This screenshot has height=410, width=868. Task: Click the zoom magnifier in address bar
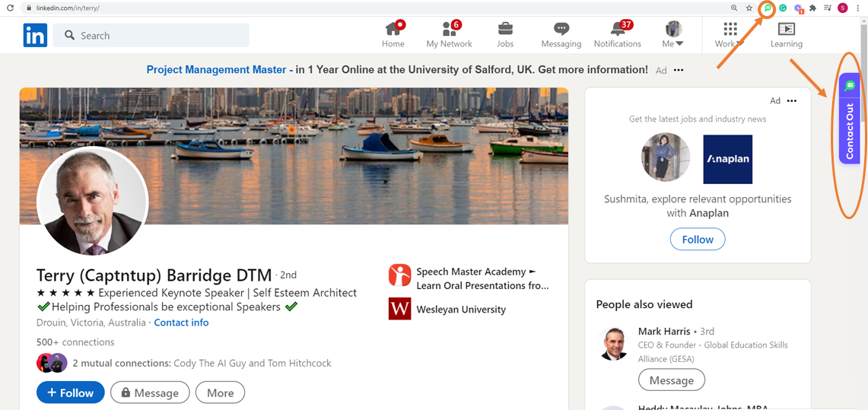(x=735, y=8)
